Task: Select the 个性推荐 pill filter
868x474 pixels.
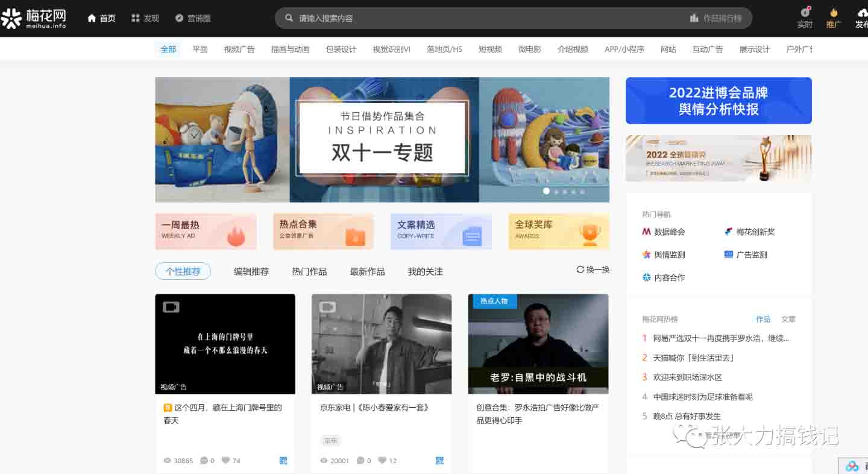Action: pyautogui.click(x=183, y=271)
